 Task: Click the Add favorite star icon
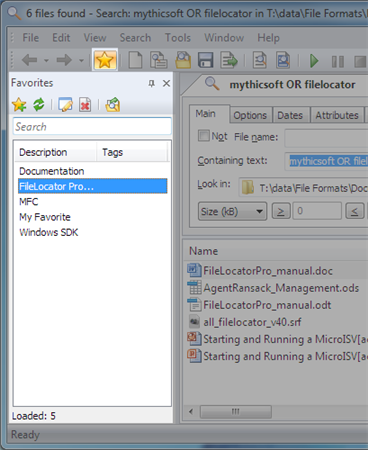pyautogui.click(x=19, y=105)
